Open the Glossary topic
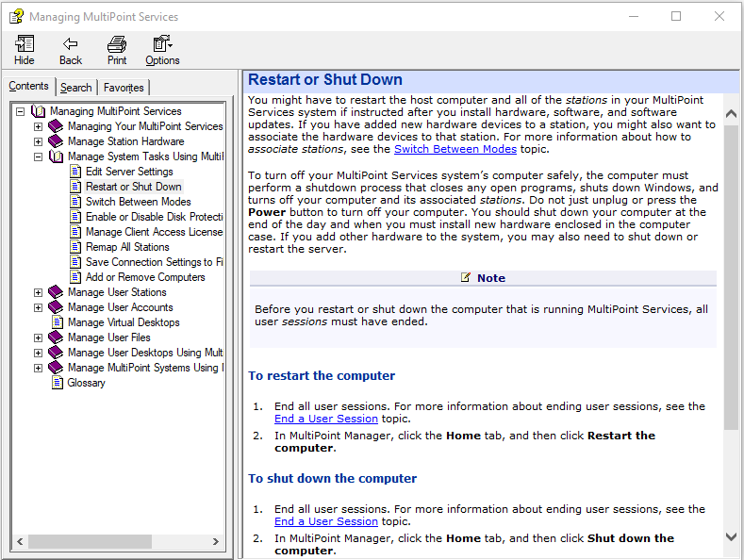 tap(86, 383)
